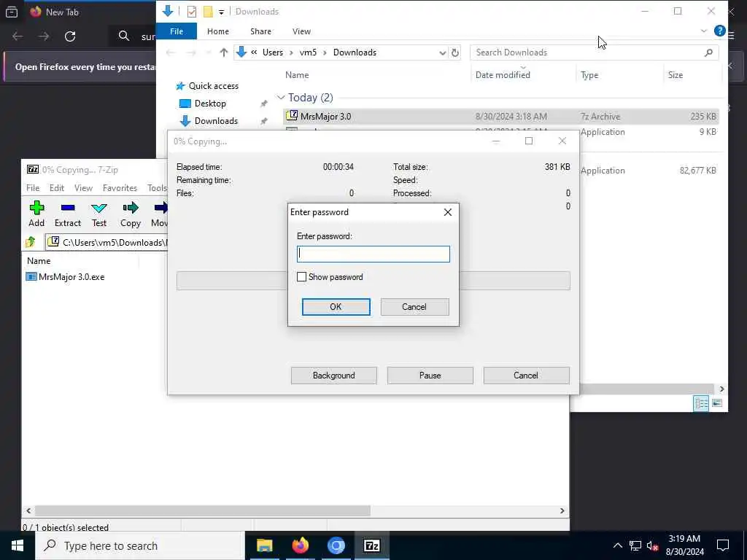Sort by Date modified column

tap(503, 75)
